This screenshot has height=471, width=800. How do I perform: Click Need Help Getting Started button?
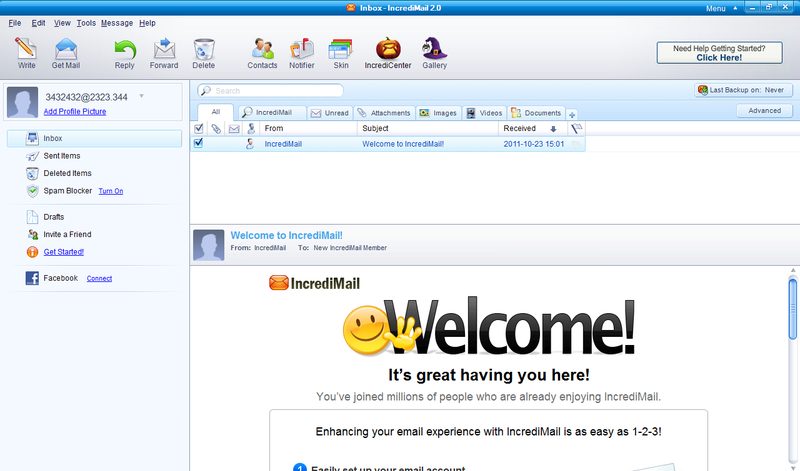(x=719, y=53)
